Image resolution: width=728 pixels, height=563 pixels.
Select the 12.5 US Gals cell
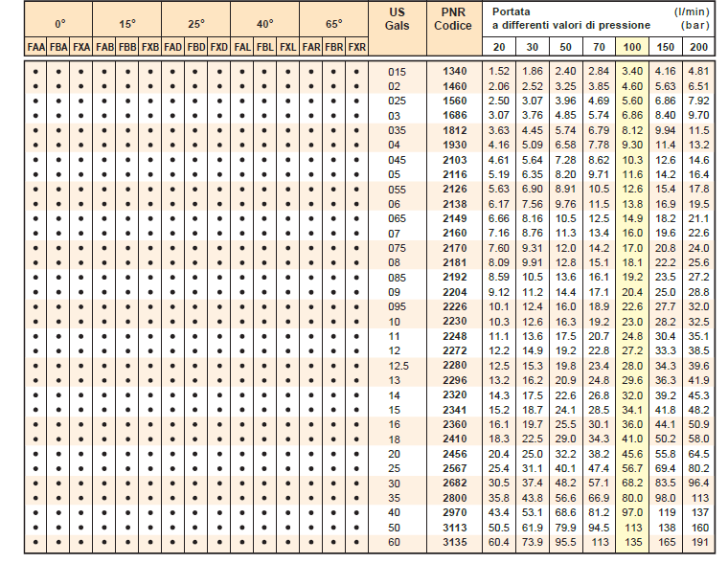point(397,365)
